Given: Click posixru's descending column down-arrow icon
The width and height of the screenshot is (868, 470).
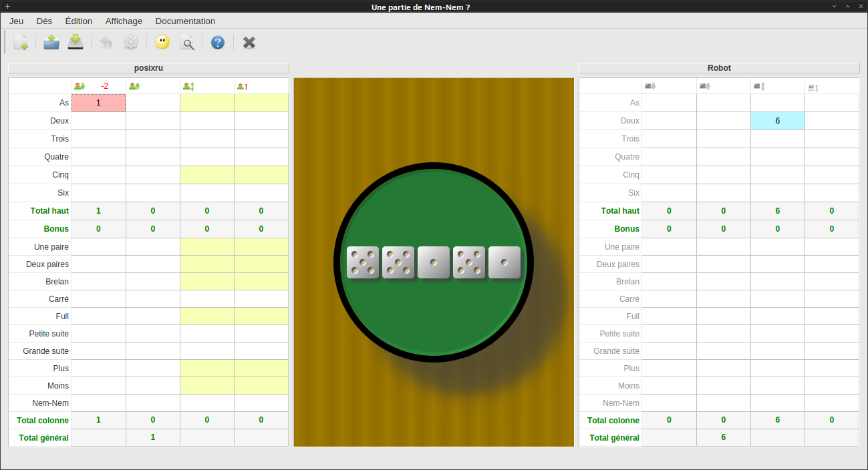Looking at the screenshot, I should click(x=80, y=86).
